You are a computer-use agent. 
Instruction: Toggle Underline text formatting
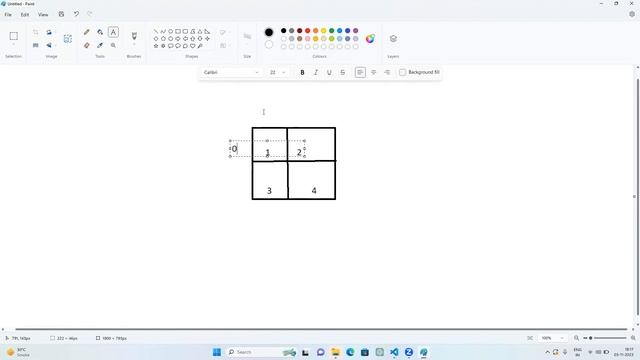[x=329, y=72]
